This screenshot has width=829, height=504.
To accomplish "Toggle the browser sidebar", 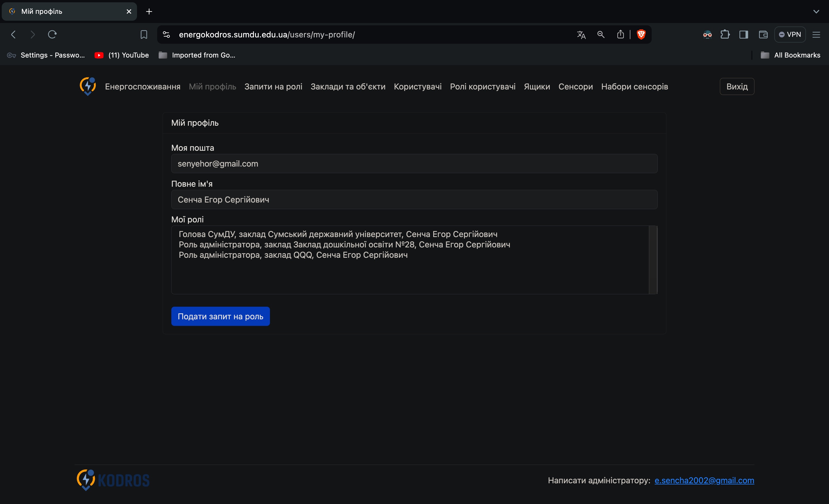I will coord(744,34).
